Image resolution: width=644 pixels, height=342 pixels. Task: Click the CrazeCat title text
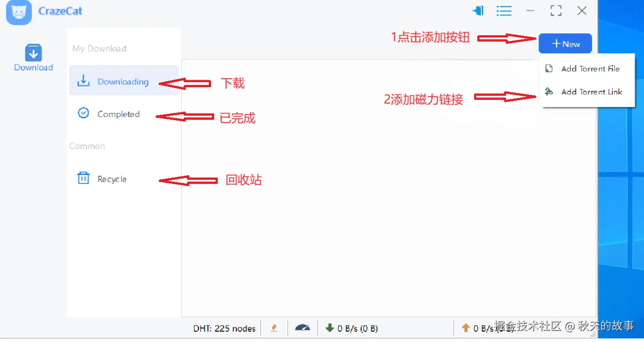click(60, 11)
